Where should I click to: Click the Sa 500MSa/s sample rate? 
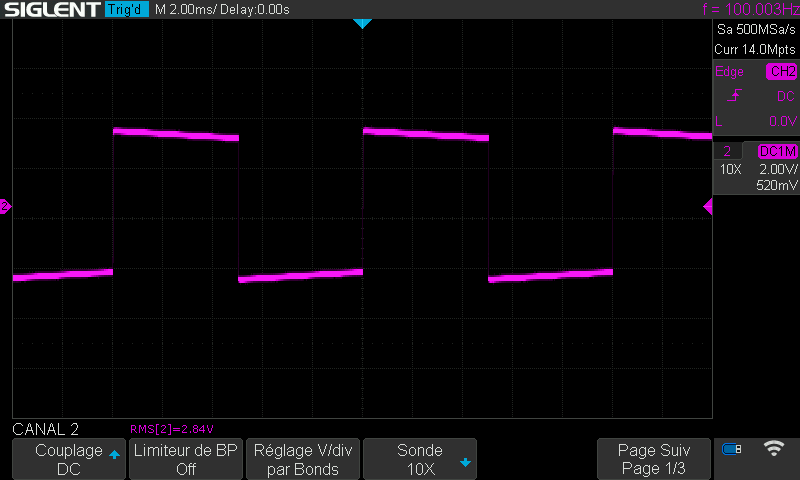click(x=756, y=30)
